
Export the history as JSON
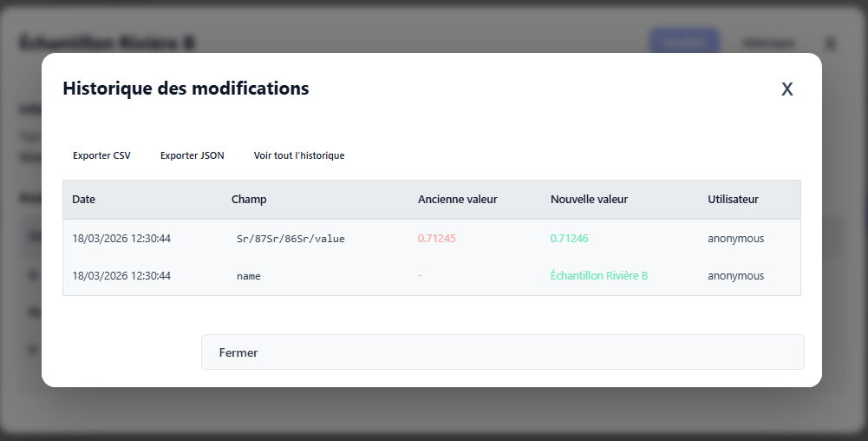click(x=192, y=155)
